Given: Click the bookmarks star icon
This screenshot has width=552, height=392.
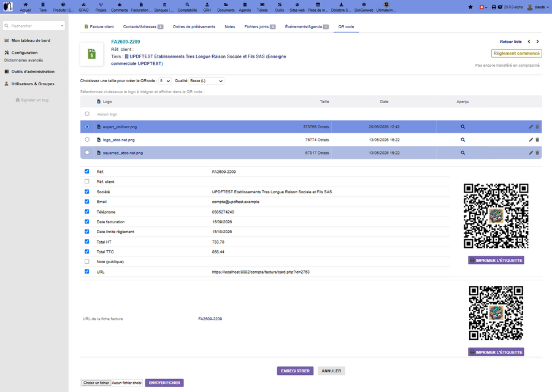Looking at the screenshot, I should pos(470,7).
